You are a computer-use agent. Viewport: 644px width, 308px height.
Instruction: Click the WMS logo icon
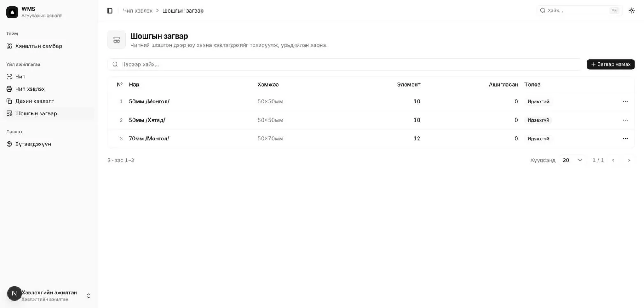pyautogui.click(x=12, y=12)
